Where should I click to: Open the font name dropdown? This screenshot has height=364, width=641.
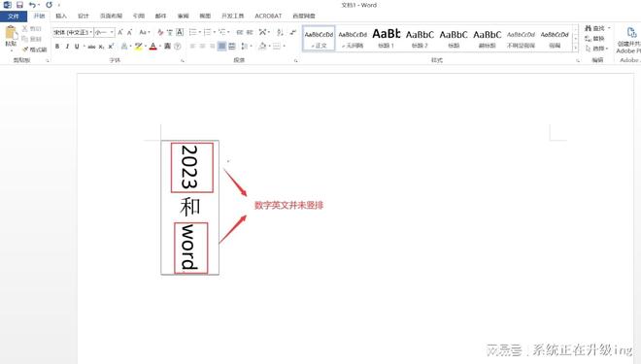(x=90, y=32)
